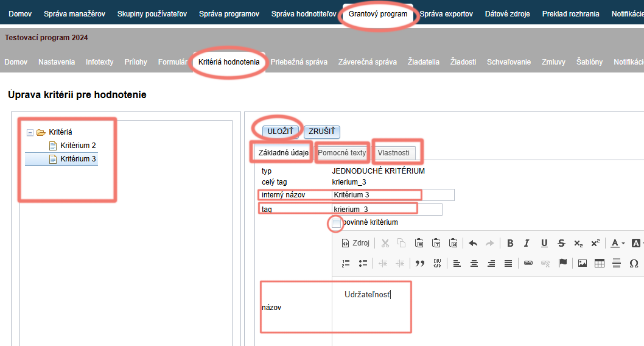Screen dimensions: 644x346
Task: Open the text color dropdown
Action: click(x=617, y=243)
